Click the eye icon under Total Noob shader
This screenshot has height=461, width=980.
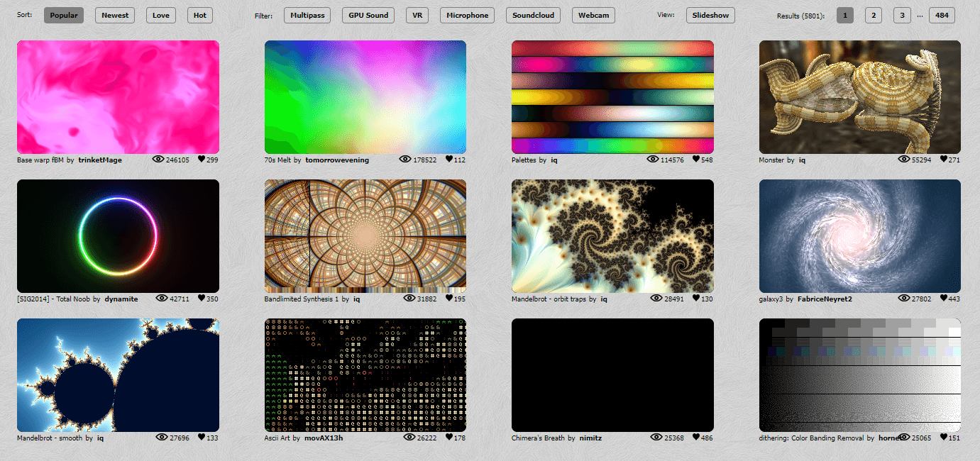coord(162,299)
